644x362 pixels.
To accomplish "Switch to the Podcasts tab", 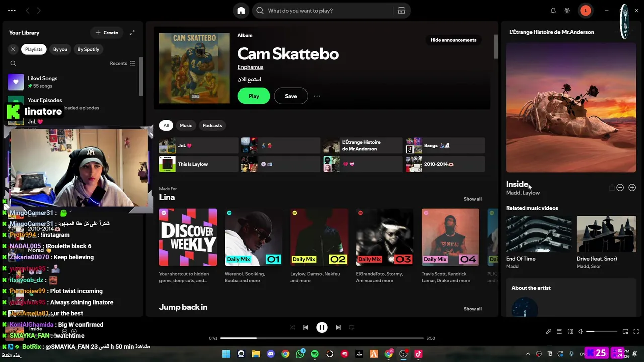I will (x=212, y=125).
